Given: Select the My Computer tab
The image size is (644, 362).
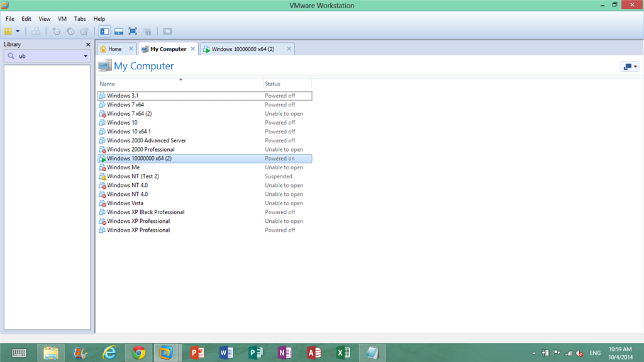Looking at the screenshot, I should (x=168, y=49).
